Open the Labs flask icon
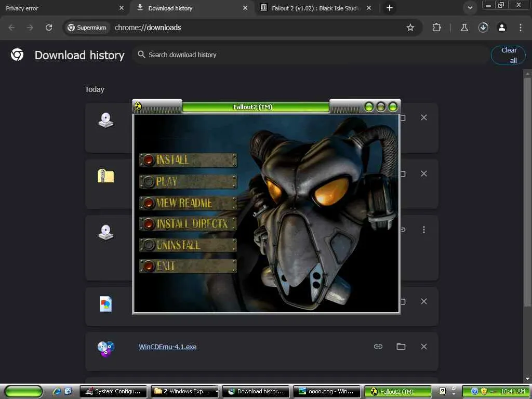 [464, 28]
